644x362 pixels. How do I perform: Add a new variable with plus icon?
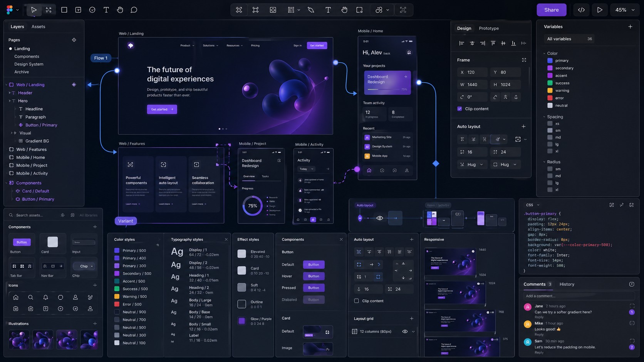pyautogui.click(x=630, y=27)
